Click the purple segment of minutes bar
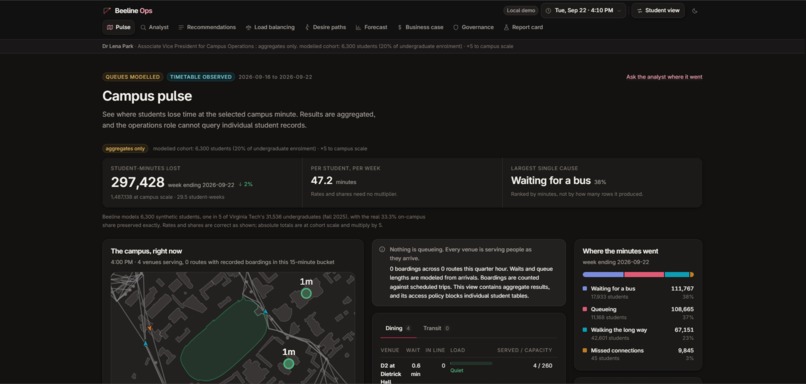806x384 pixels. 603,275
